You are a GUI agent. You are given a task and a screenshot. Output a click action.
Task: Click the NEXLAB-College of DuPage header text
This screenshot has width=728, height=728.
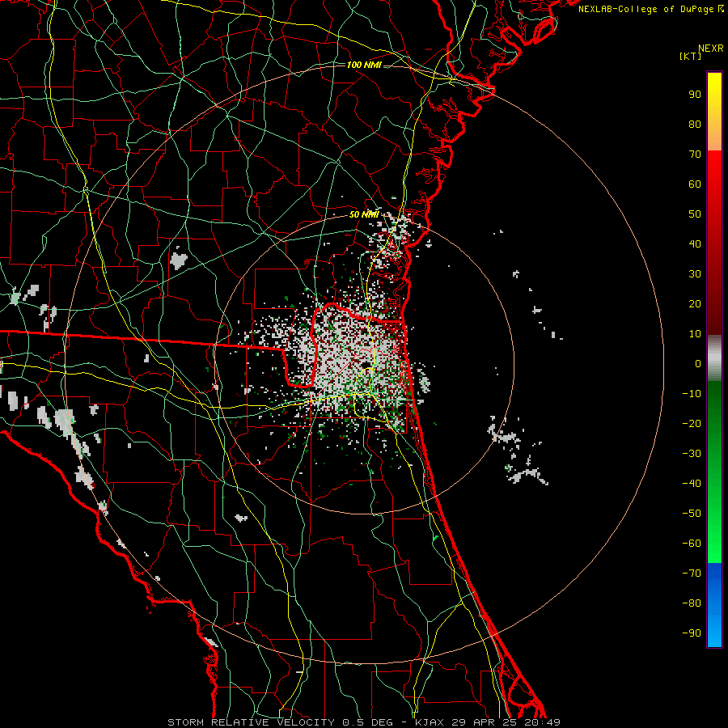pyautogui.click(x=650, y=9)
